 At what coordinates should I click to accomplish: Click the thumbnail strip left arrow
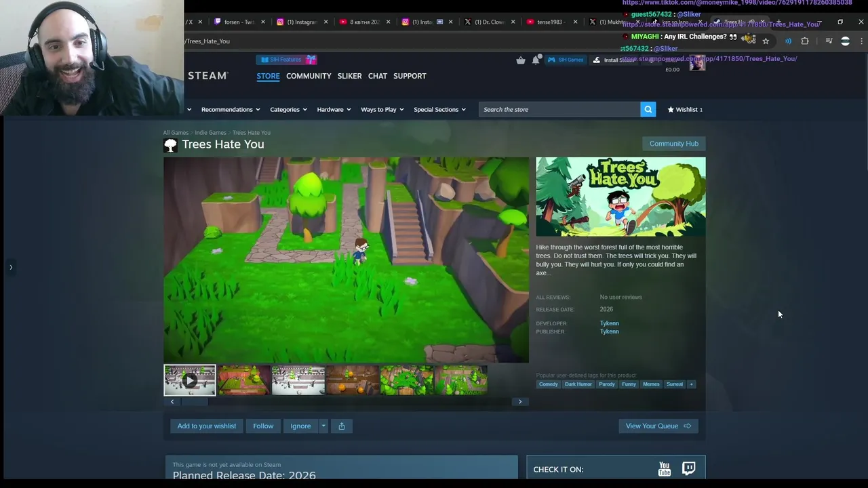pos(172,402)
